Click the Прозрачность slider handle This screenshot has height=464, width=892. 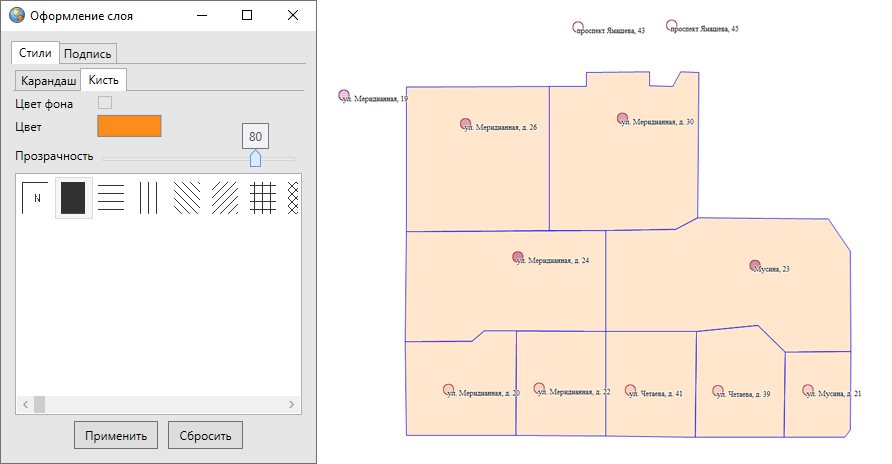click(255, 158)
